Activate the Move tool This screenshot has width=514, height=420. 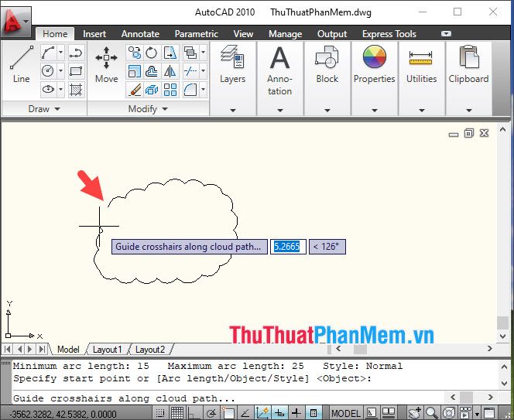106,64
